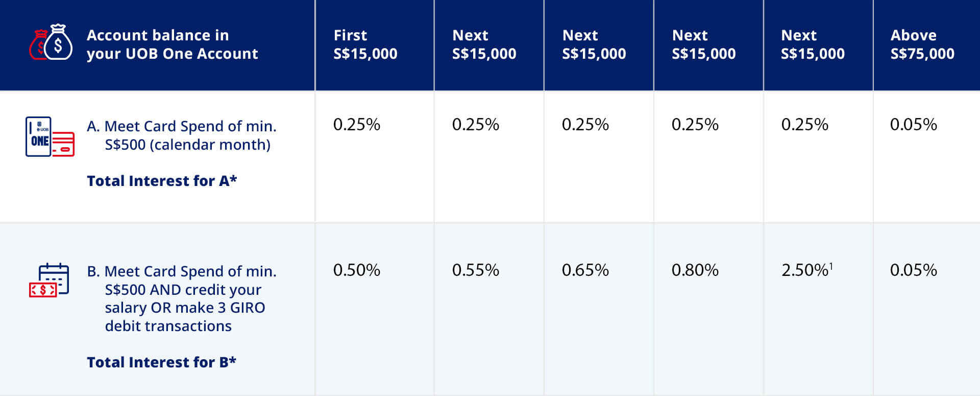The height and width of the screenshot is (396, 980).
Task: Click row B's 0.05% rate
Action: (913, 270)
